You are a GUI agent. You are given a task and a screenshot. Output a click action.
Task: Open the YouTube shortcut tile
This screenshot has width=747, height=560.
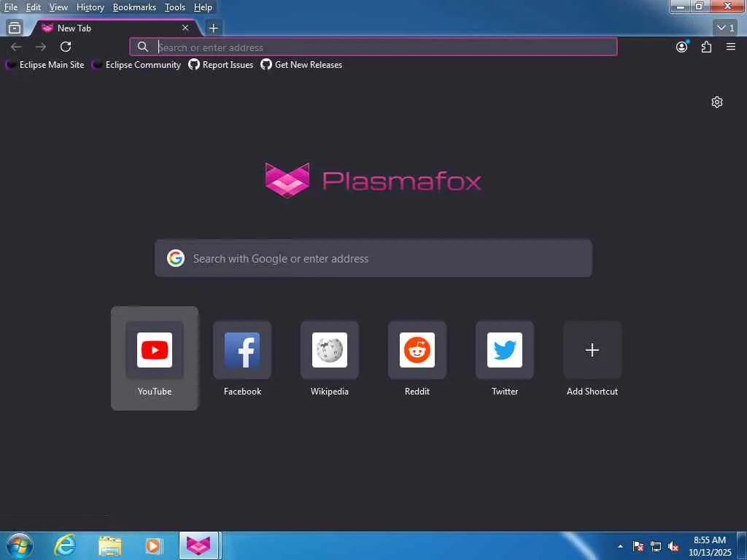pos(155,358)
